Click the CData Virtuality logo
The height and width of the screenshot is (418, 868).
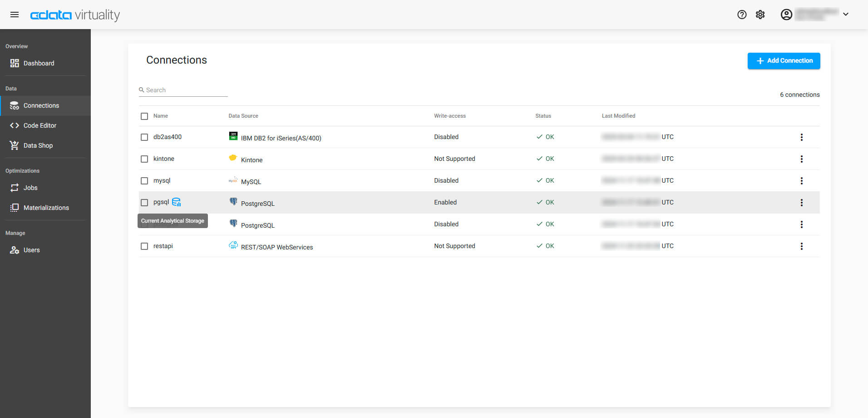[x=75, y=15]
